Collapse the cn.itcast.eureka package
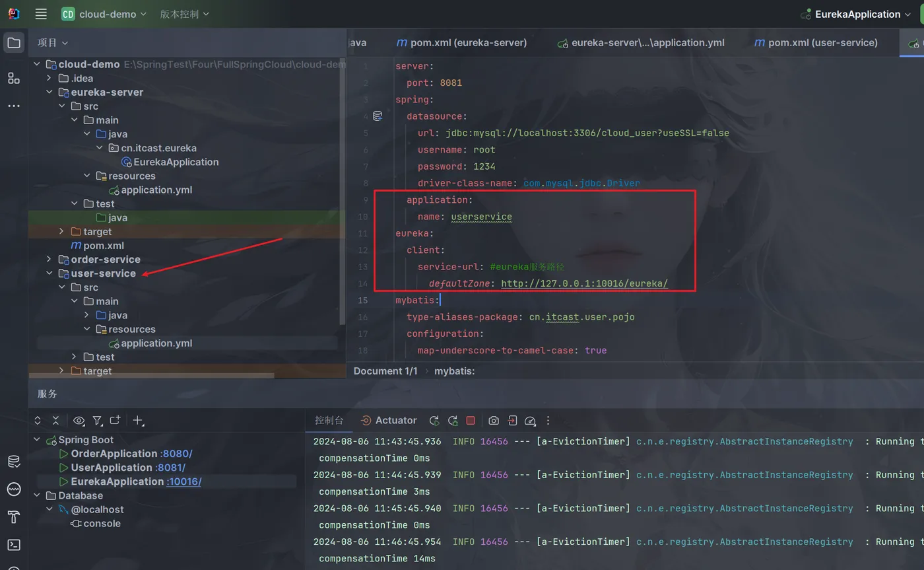The width and height of the screenshot is (924, 570). [99, 148]
